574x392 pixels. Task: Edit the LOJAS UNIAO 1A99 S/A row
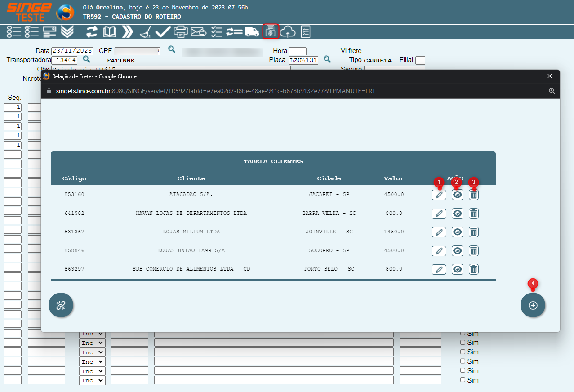tap(439, 251)
